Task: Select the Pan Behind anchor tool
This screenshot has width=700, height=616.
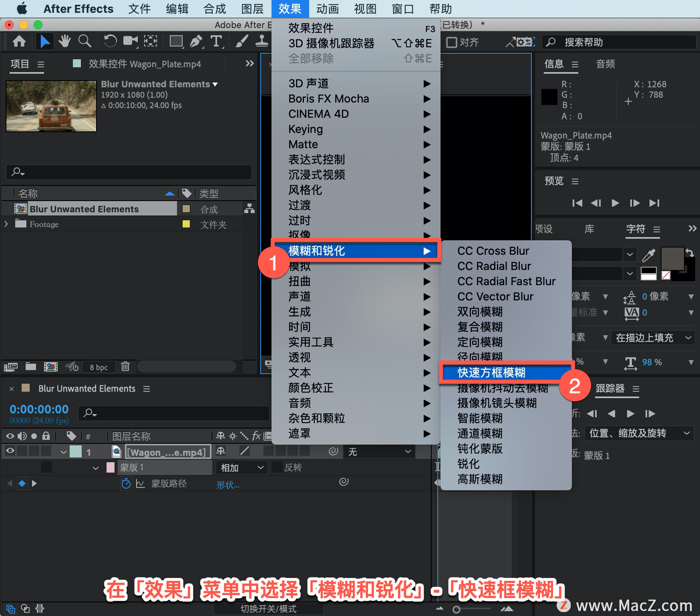Action: [x=151, y=41]
